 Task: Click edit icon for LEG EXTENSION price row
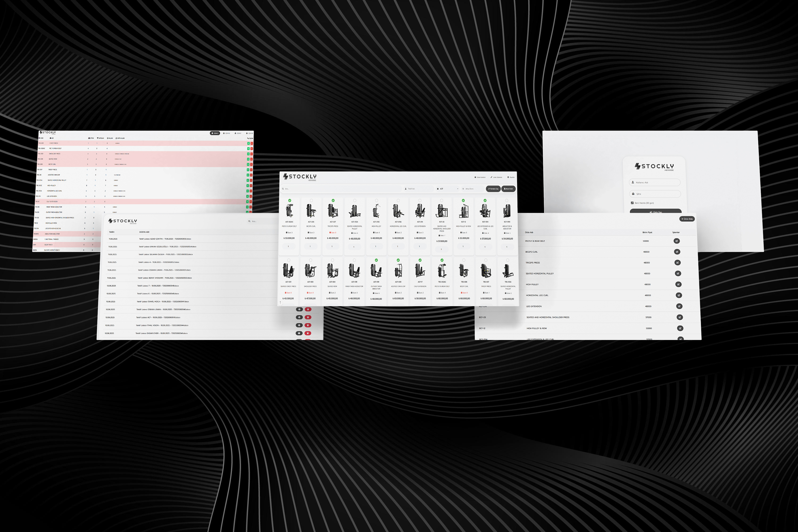679,306
